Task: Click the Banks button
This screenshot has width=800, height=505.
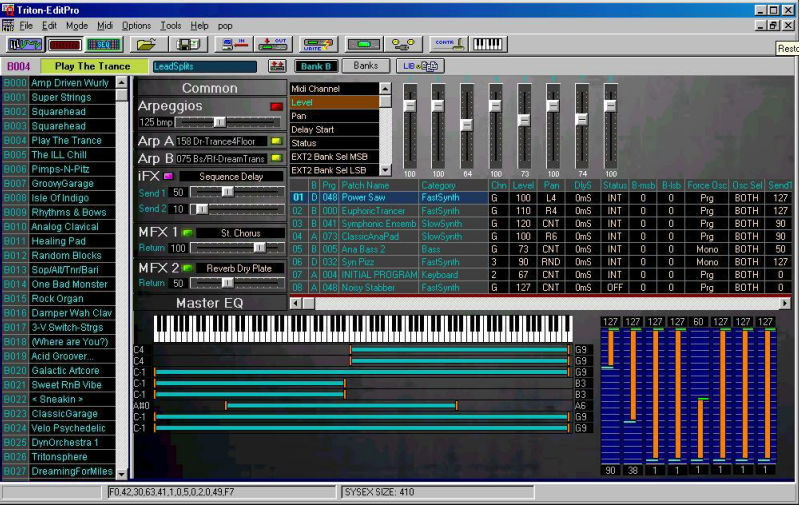Action: coord(365,66)
